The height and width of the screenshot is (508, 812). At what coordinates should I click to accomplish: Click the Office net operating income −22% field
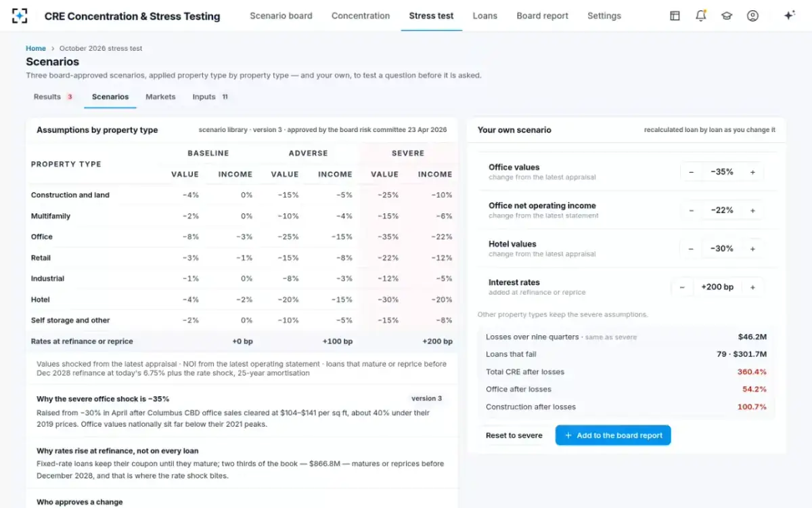722,211
